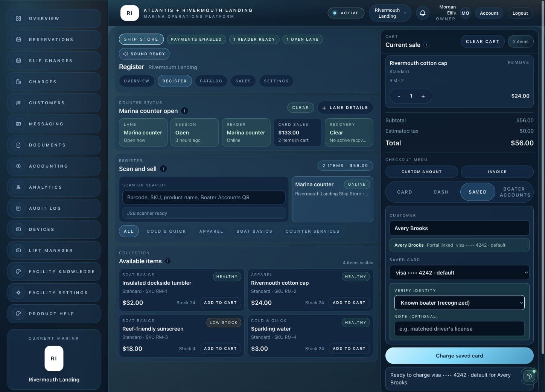Screen dimensions: 545x392
Task: Click the Clear Cart button
Action: (483, 41)
